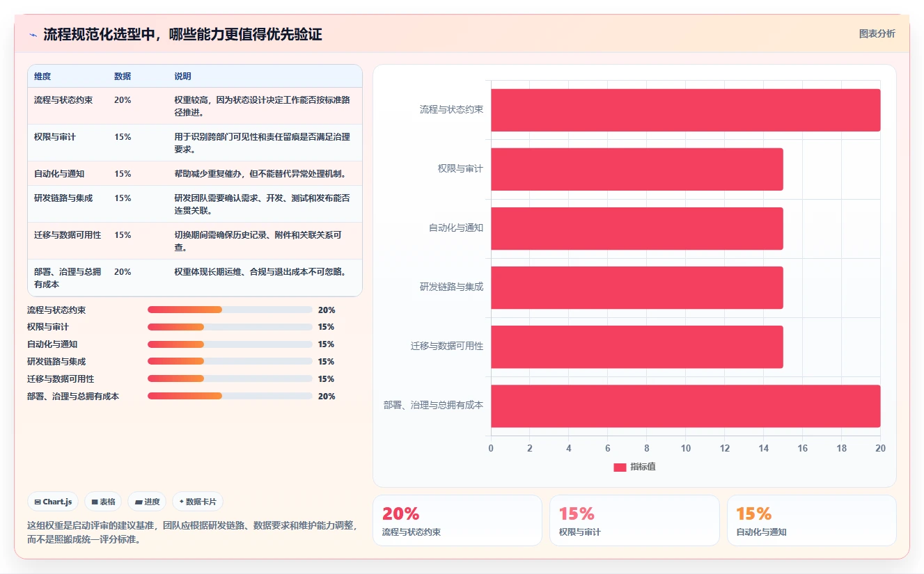Click the 指标值 legend label

pos(643,467)
